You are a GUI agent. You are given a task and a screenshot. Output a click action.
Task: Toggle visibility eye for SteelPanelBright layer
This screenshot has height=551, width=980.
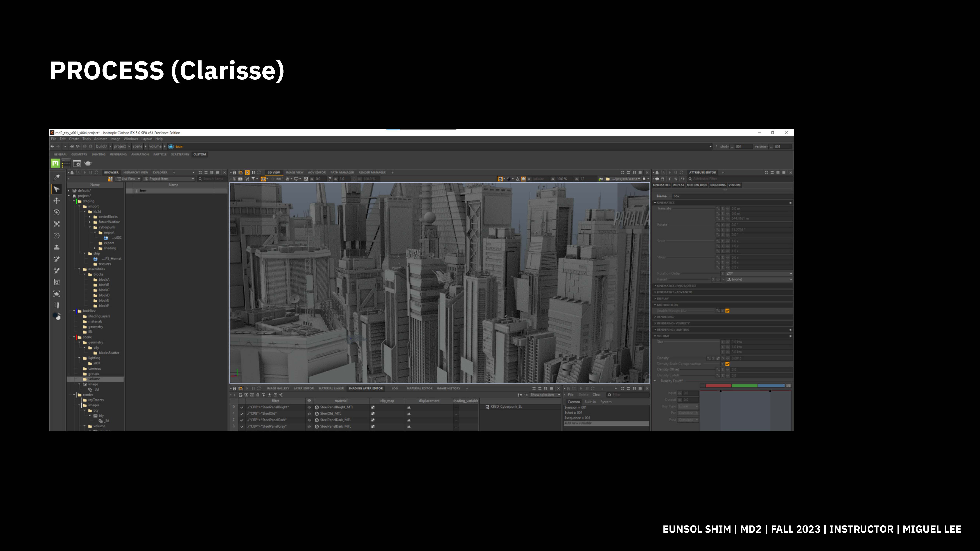point(309,407)
